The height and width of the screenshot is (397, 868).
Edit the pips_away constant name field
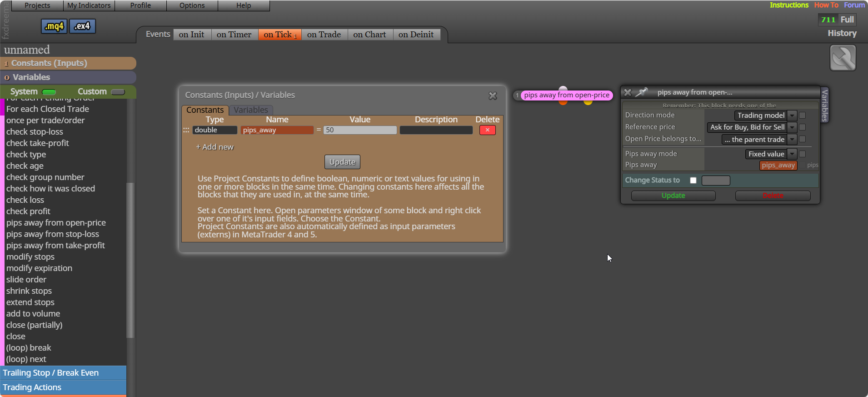pos(277,130)
